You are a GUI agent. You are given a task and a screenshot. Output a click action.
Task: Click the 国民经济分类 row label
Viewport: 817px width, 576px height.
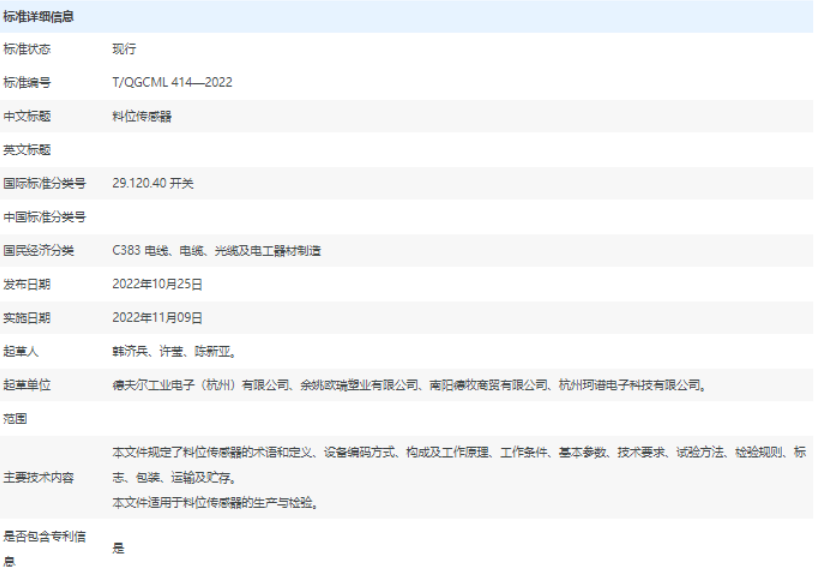(38, 251)
